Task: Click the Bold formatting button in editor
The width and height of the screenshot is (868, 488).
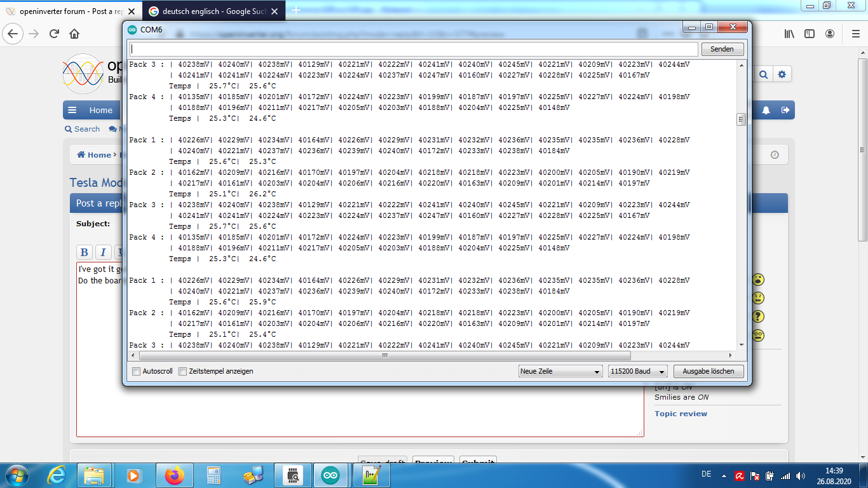Action: click(85, 252)
